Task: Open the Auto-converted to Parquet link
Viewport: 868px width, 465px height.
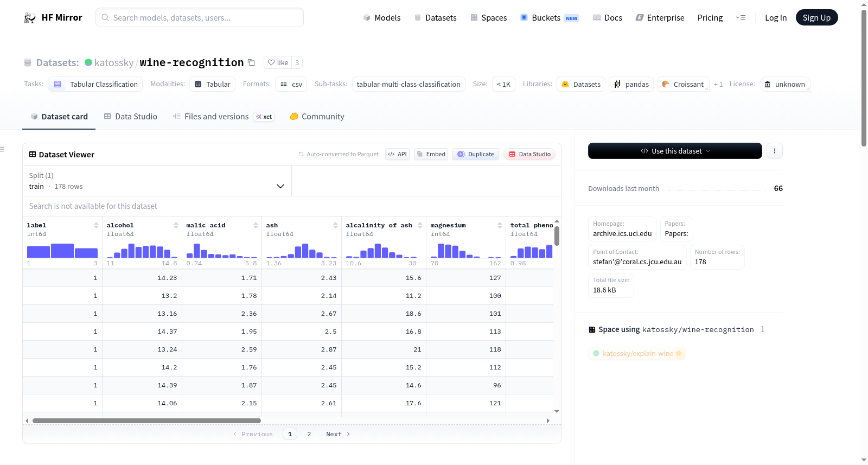Action: [x=328, y=154]
